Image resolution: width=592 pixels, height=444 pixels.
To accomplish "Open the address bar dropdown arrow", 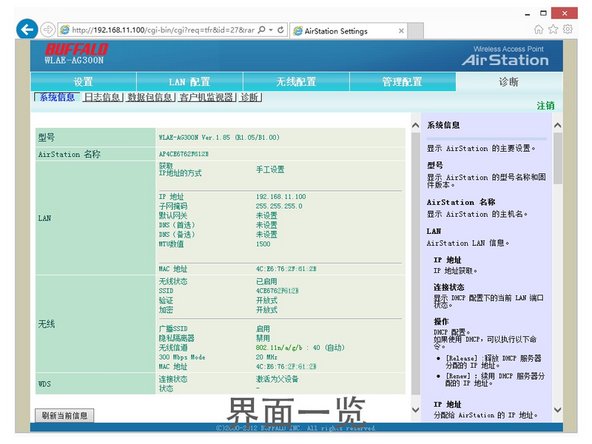I will tap(271, 29).
